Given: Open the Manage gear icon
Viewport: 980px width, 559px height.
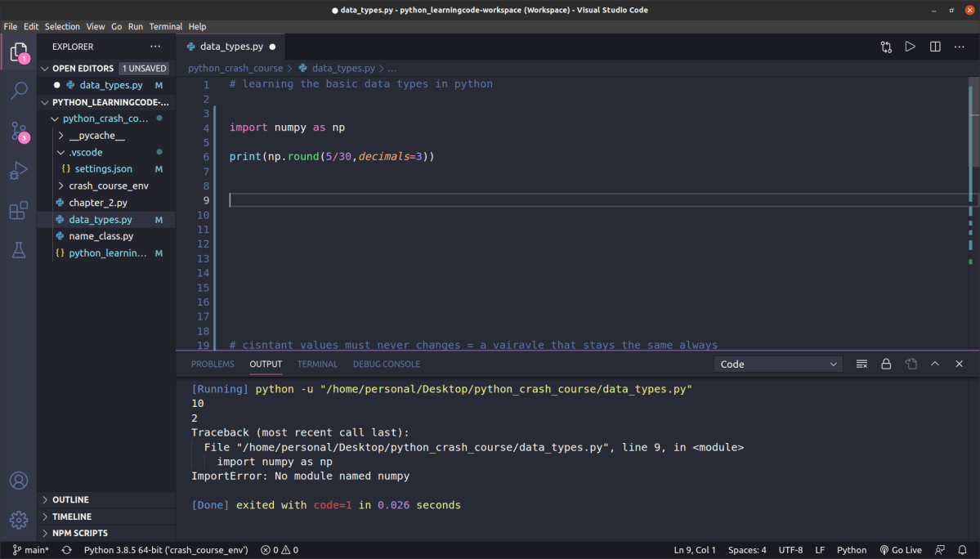Looking at the screenshot, I should point(19,520).
